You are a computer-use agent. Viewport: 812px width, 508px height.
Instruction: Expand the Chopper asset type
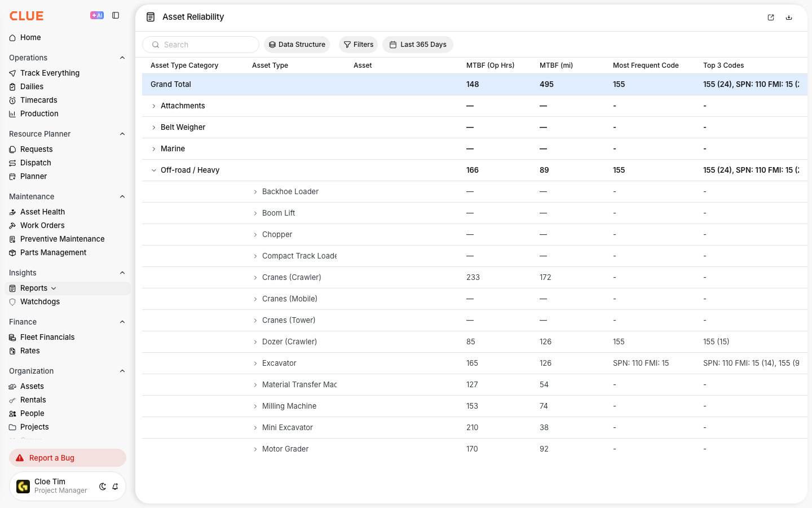[255, 235]
